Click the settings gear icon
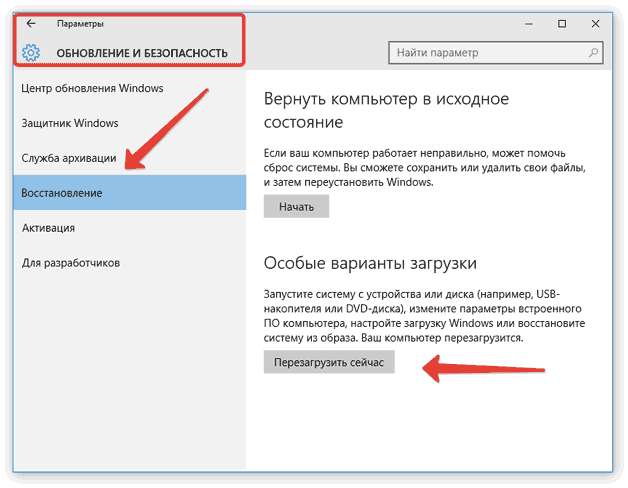This screenshot has width=628, height=488. point(31,52)
